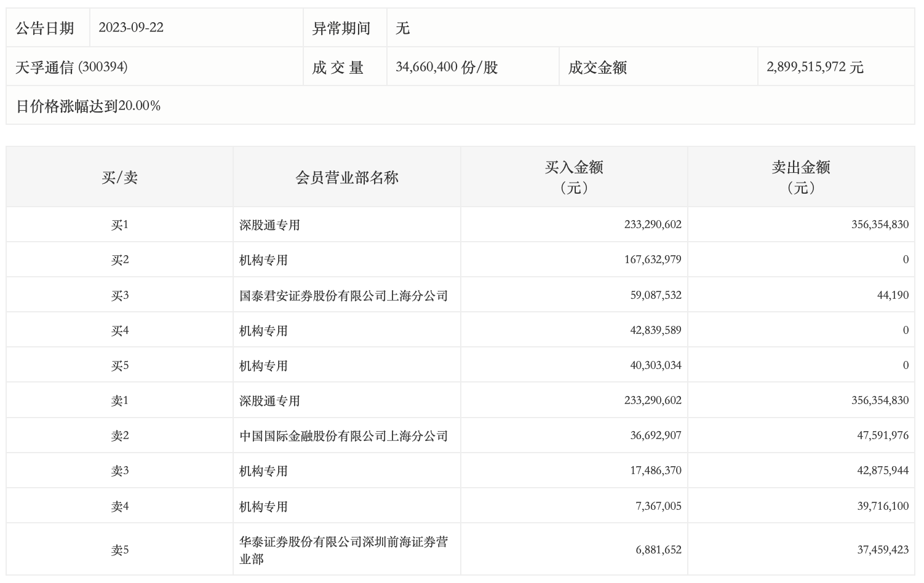Screen dimensions: 924x583
Task: Click the stock name 天孚通信 (300394)
Action: click(x=71, y=67)
